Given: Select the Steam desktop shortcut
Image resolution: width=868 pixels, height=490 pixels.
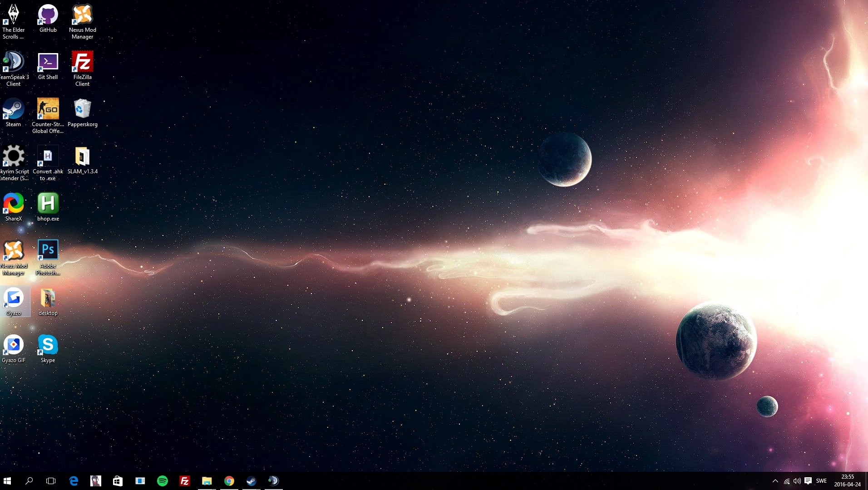Looking at the screenshot, I should click(x=14, y=113).
